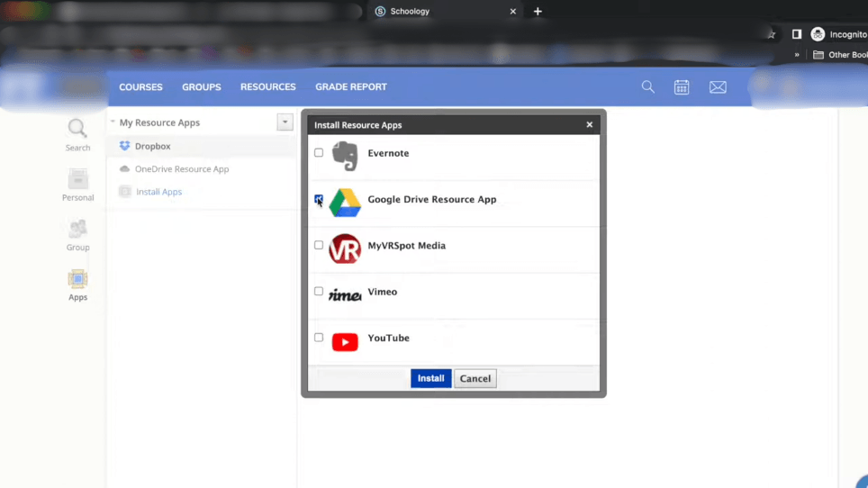
Task: Click the Install button
Action: 430,378
